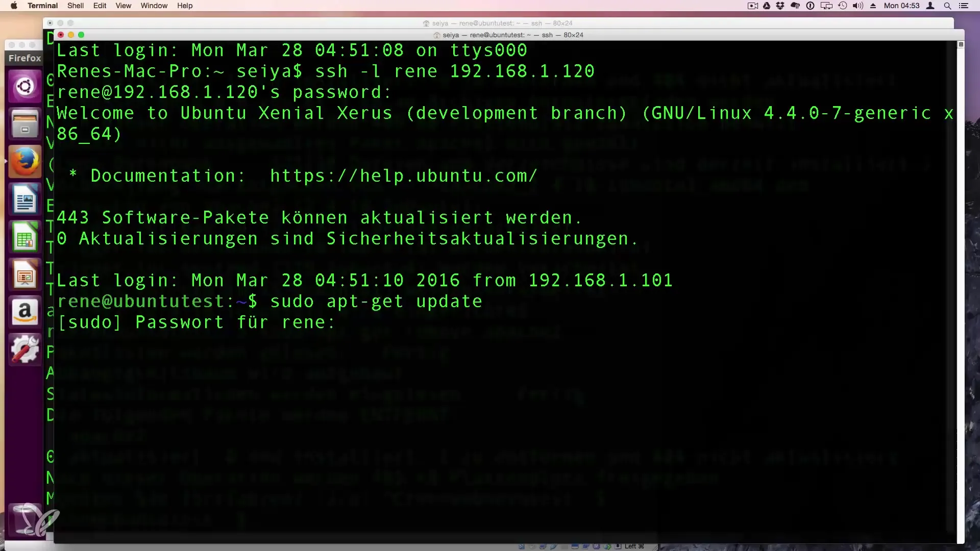The height and width of the screenshot is (551, 980).
Task: Click the 'Firefox' title in the Ubuntu top bar
Action: click(24, 58)
